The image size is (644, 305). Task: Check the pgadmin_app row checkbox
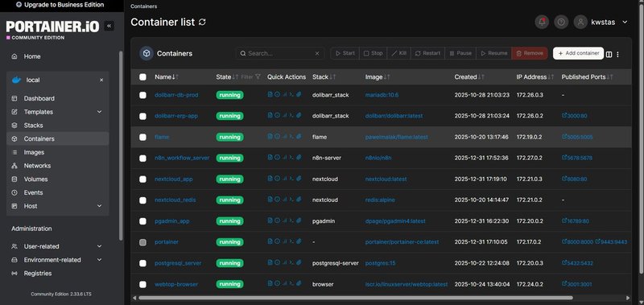click(x=142, y=221)
